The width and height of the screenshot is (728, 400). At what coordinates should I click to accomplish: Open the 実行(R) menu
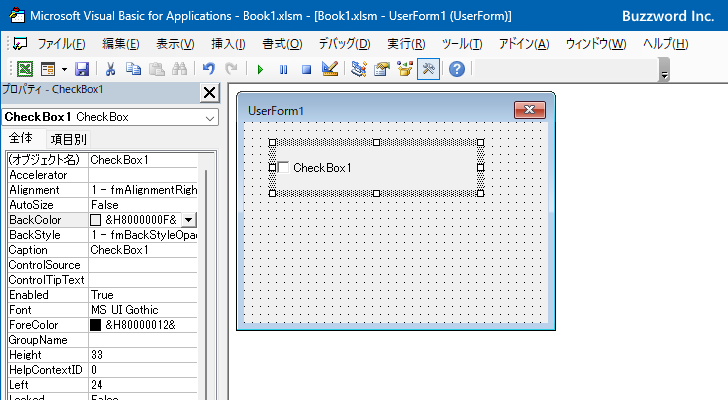click(x=406, y=44)
